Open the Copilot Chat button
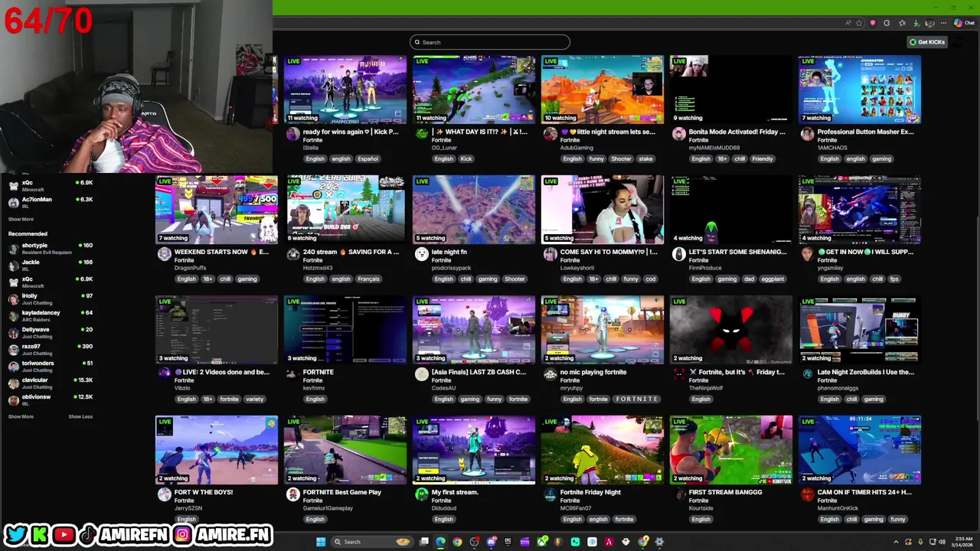Image resolution: width=980 pixels, height=551 pixels. coord(965,23)
